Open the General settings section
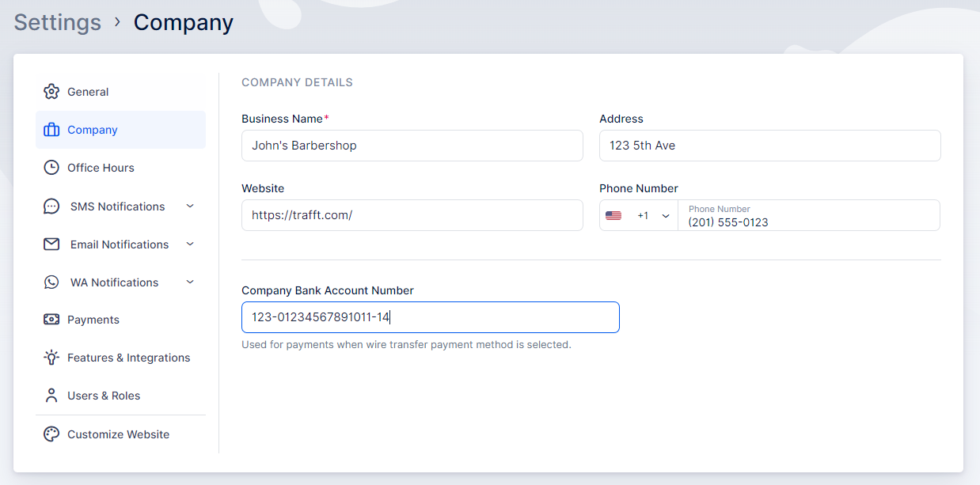Screen dimensions: 980x485 click(x=120, y=92)
